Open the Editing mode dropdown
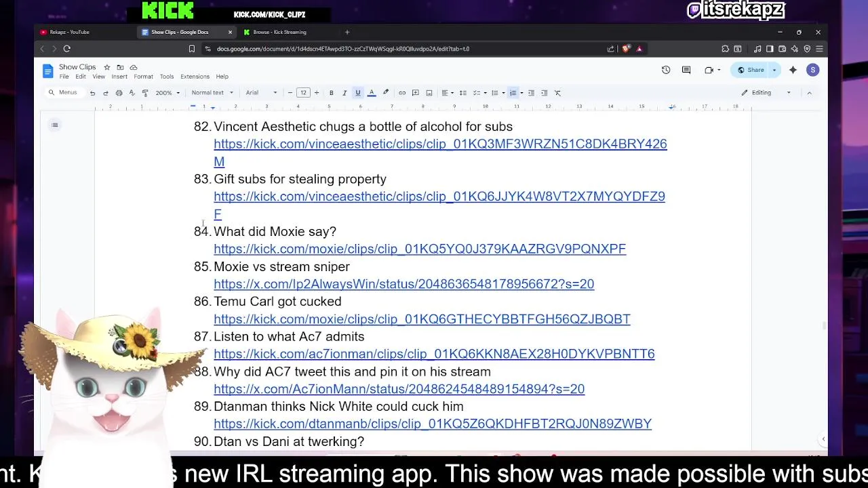The width and height of the screenshot is (868, 488). (x=766, y=93)
